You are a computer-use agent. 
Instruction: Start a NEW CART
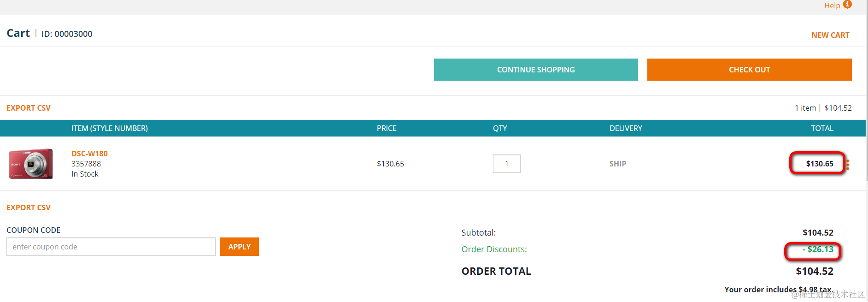tap(830, 35)
